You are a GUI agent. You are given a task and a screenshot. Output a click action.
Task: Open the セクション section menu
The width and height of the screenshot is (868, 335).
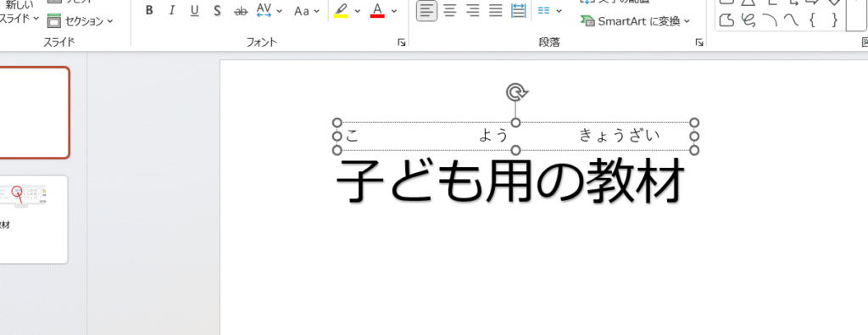point(81,21)
